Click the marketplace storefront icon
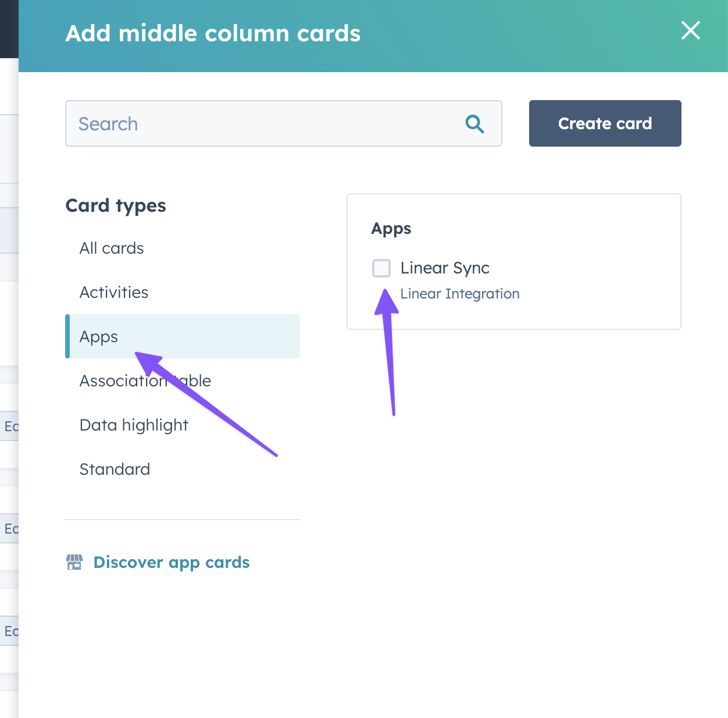 pos(74,562)
